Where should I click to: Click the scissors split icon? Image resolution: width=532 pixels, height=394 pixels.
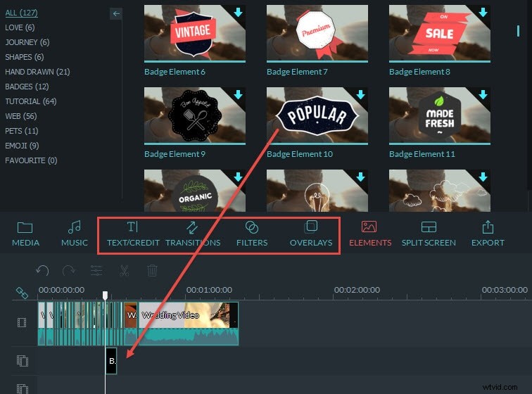pos(125,270)
